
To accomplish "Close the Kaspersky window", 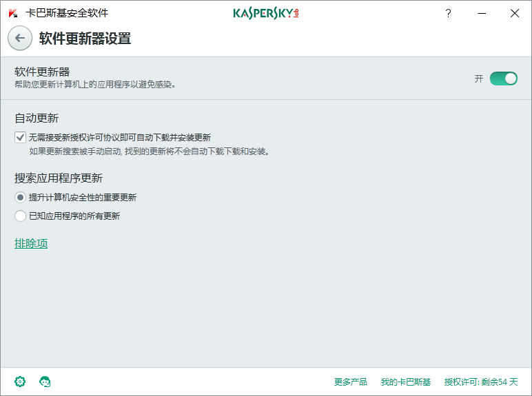I will 515,13.
